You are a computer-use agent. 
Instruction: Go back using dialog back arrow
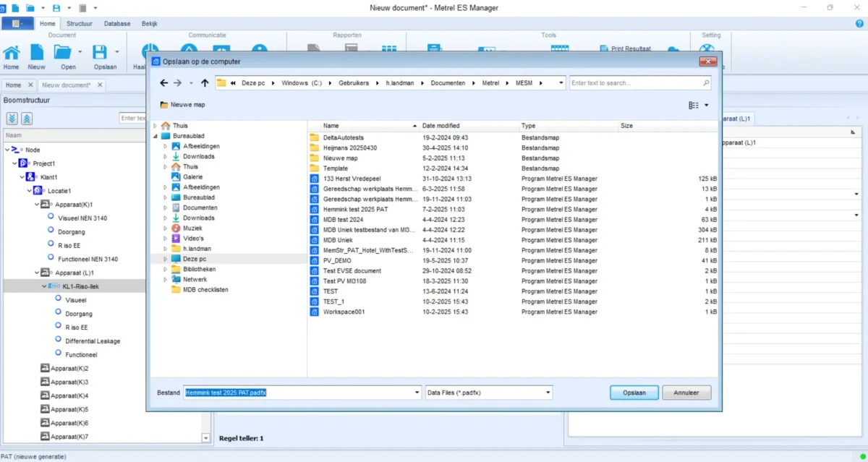click(x=164, y=83)
